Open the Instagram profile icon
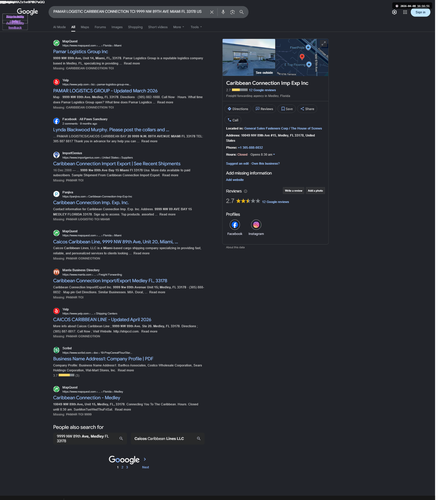The height and width of the screenshot is (500, 440). coord(256,225)
